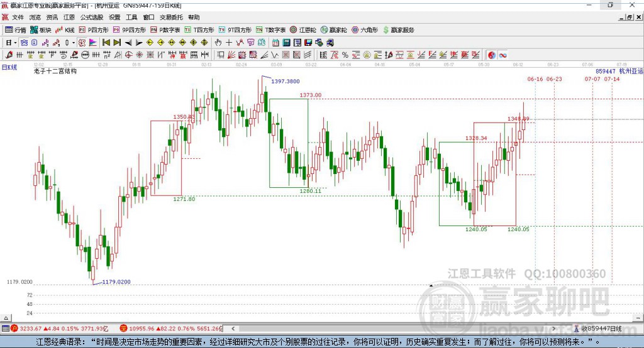Viewport: 644px width, 348px height.
Task: Expand panel with bottom-left up triangle button
Action: tap(6, 318)
